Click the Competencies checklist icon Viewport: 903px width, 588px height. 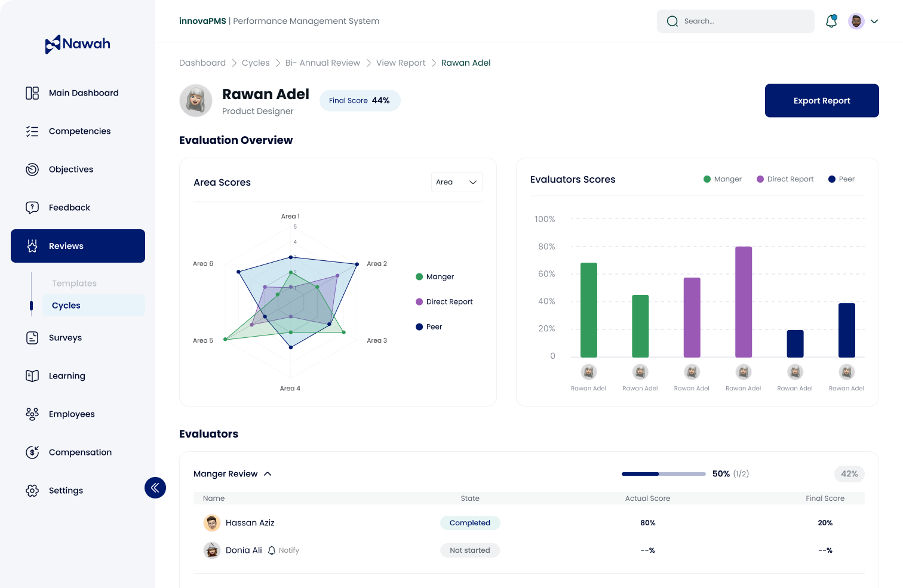click(x=32, y=131)
